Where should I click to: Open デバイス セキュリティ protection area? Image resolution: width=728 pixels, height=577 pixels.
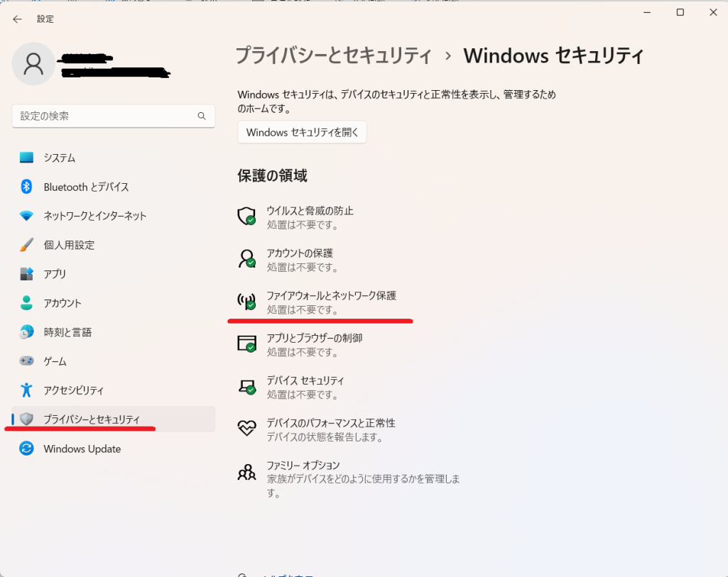[291, 388]
